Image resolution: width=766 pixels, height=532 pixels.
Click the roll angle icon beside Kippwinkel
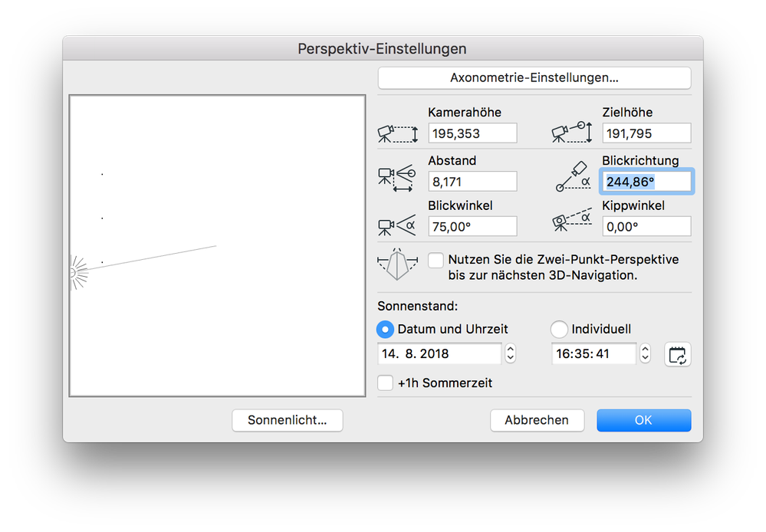571,220
